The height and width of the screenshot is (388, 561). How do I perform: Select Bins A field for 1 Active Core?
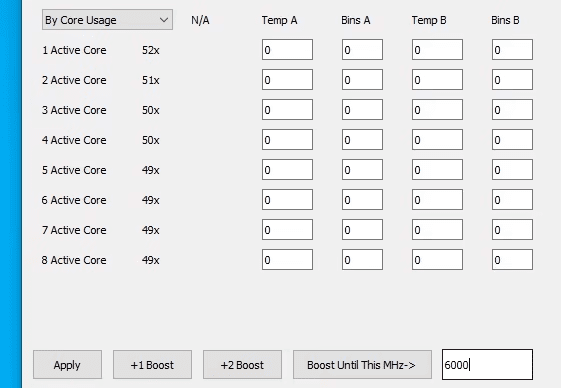(x=362, y=49)
